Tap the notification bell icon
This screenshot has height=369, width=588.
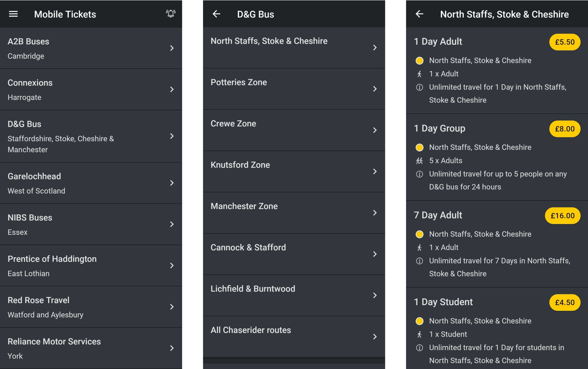tap(171, 14)
